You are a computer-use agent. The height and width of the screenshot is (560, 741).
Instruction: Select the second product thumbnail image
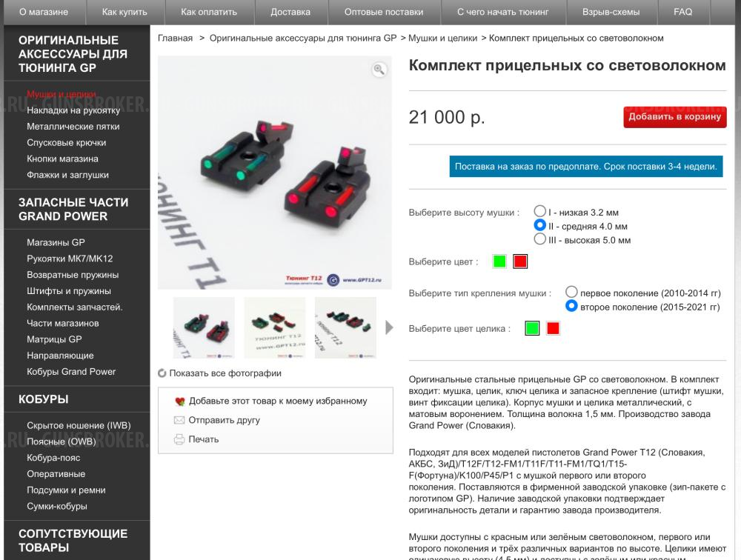(275, 327)
